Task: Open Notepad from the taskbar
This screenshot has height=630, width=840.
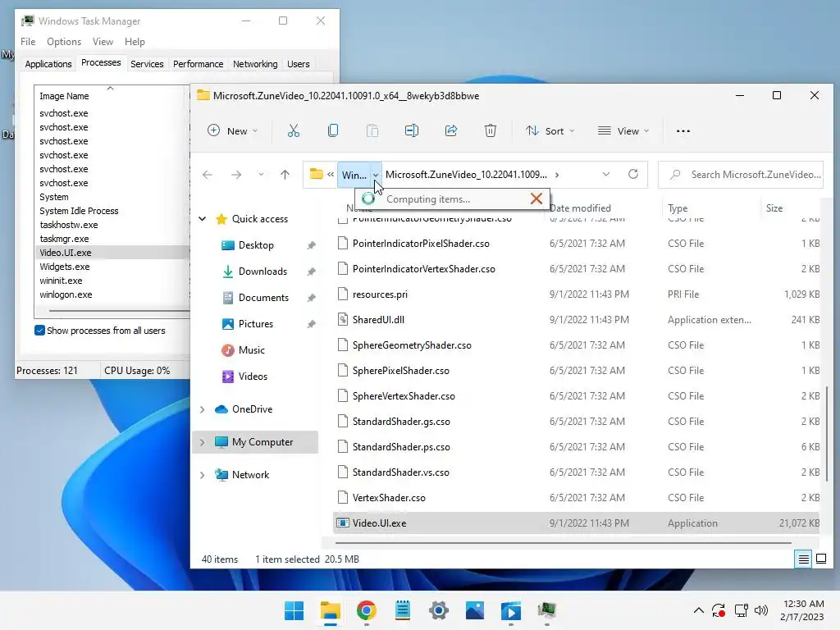Action: click(402, 610)
